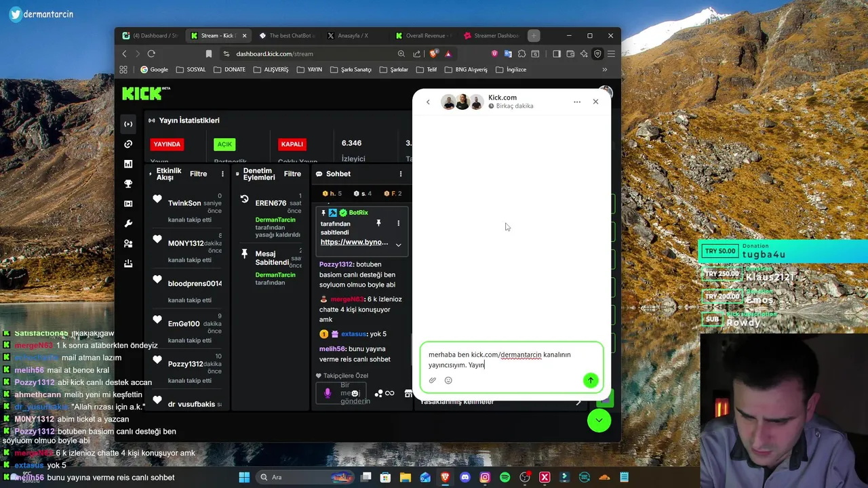Switch to the Streamer Dashboard browser tab
The height and width of the screenshot is (488, 868).
pyautogui.click(x=492, y=35)
